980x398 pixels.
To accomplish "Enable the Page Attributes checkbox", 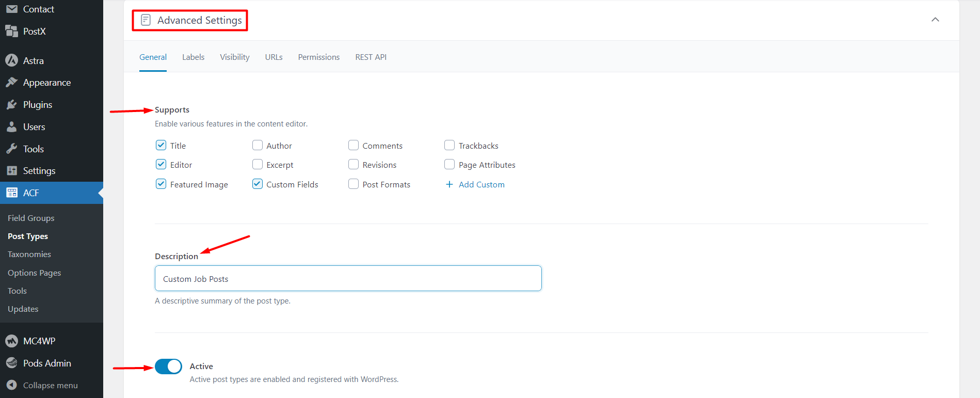I will coord(449,164).
